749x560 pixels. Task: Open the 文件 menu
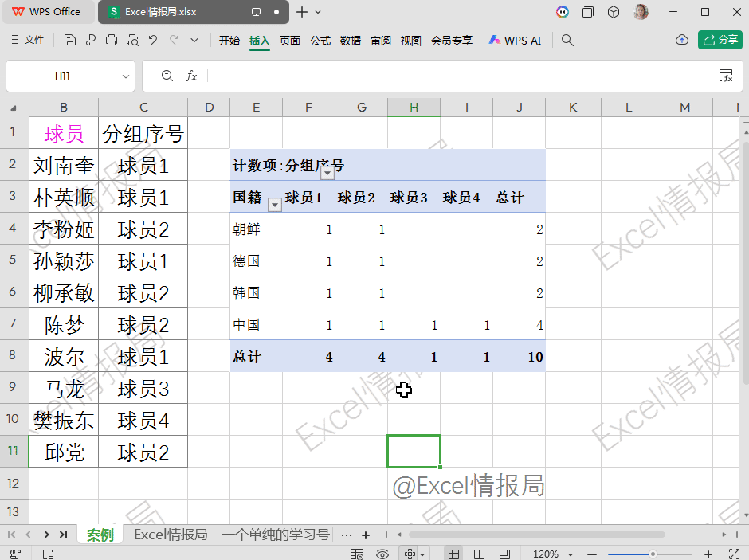[28, 40]
